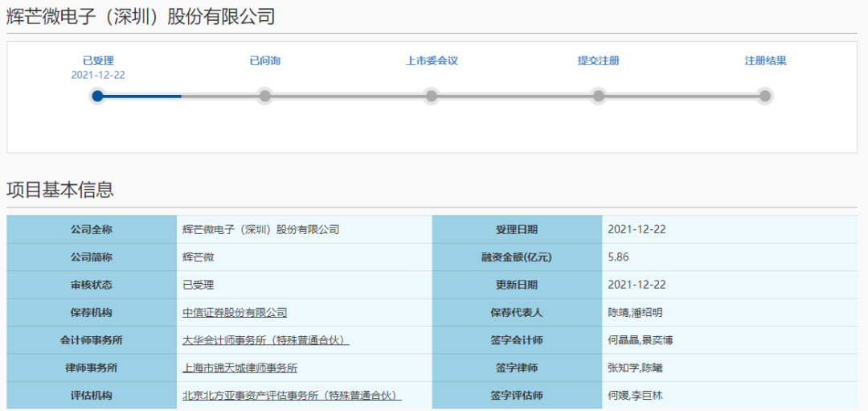This screenshot has height=411, width=868.
Task: Click the 公司全称 header cell
Action: pos(92,230)
